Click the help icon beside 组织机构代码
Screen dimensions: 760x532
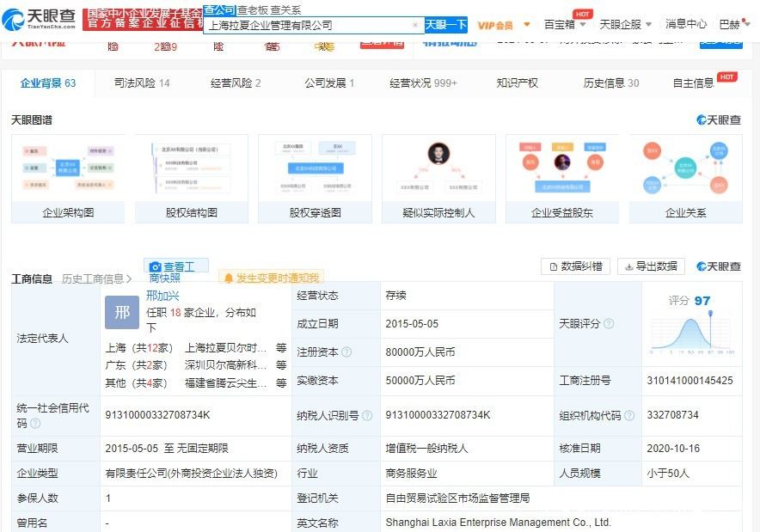coord(629,415)
